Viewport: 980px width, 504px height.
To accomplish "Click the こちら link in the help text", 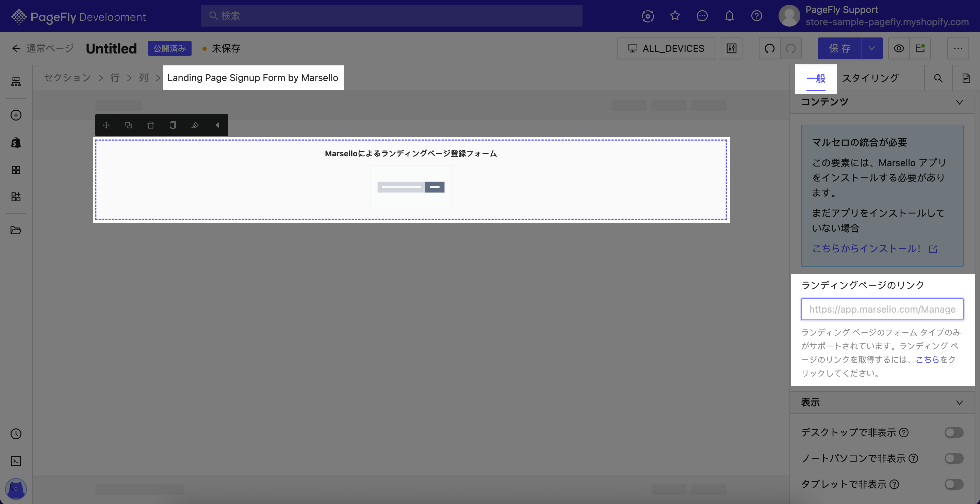I will (x=928, y=359).
